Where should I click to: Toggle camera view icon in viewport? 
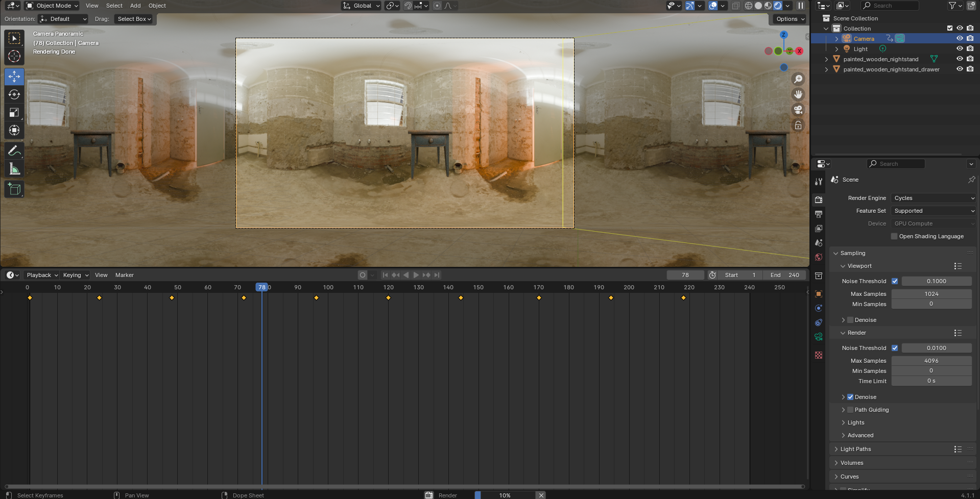click(798, 110)
